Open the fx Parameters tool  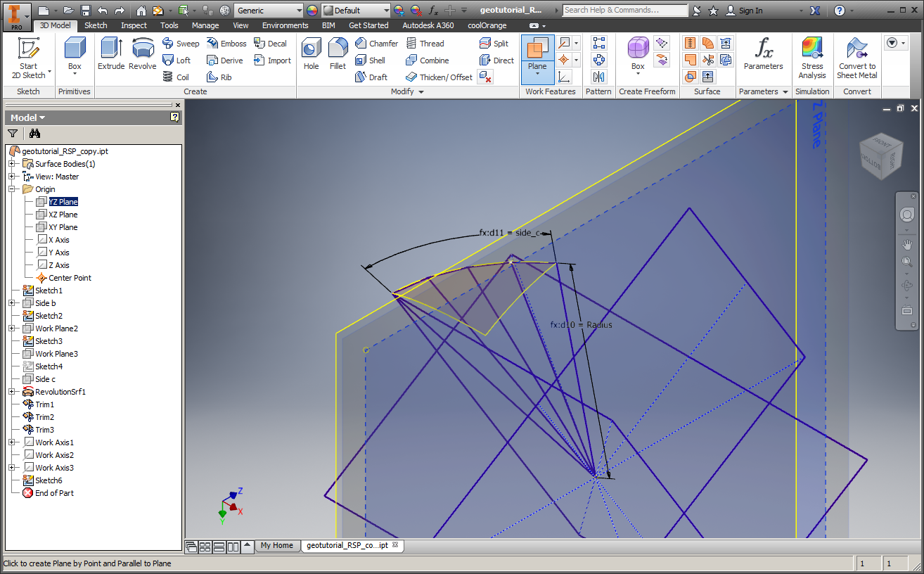(x=764, y=53)
